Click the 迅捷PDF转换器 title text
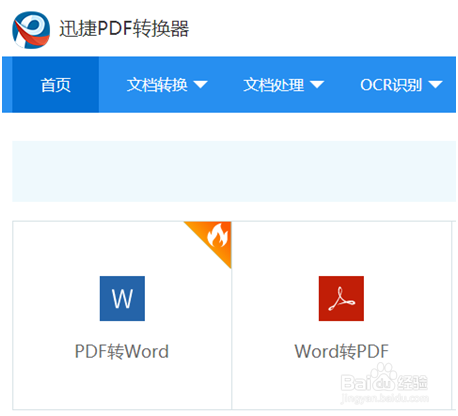 [124, 29]
